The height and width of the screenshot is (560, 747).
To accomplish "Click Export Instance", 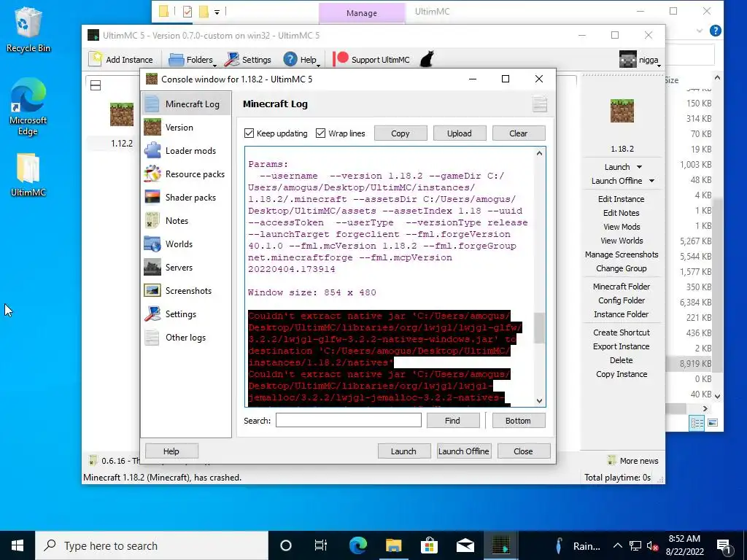I will [x=622, y=346].
